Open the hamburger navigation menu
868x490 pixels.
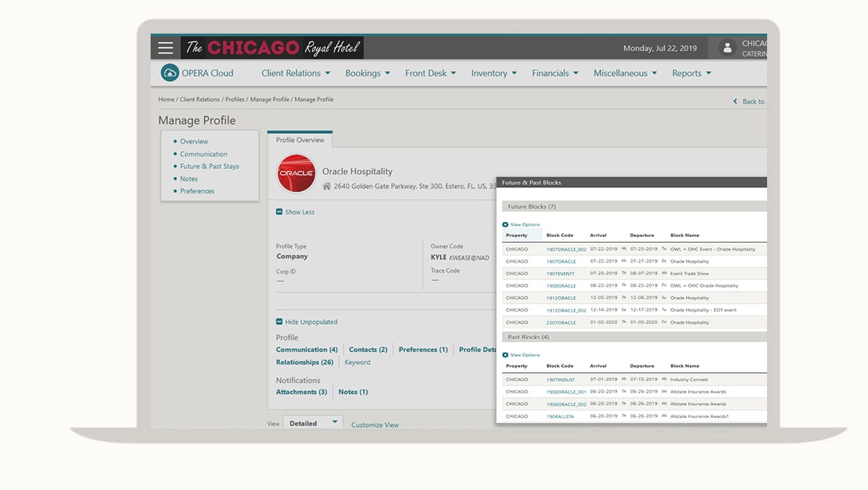click(166, 48)
